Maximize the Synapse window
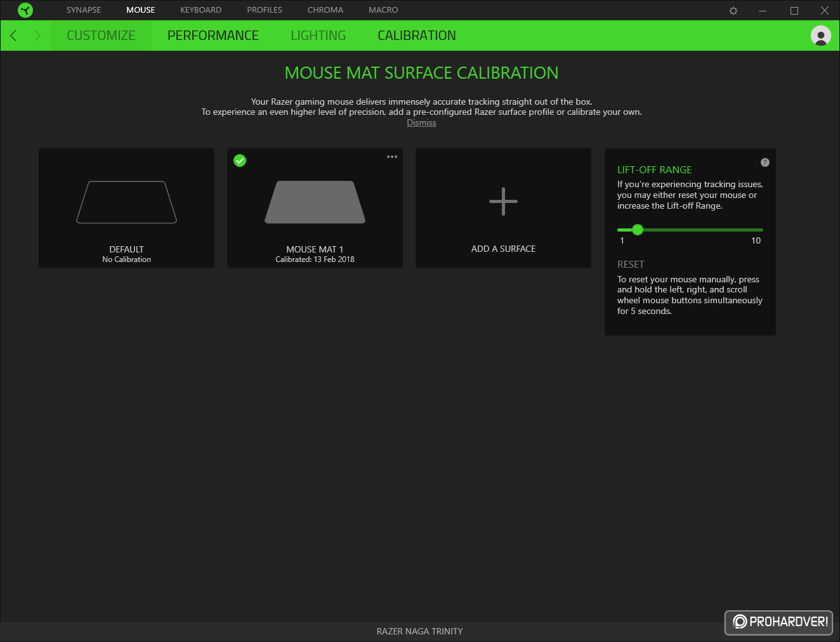840x642 pixels. pos(794,11)
